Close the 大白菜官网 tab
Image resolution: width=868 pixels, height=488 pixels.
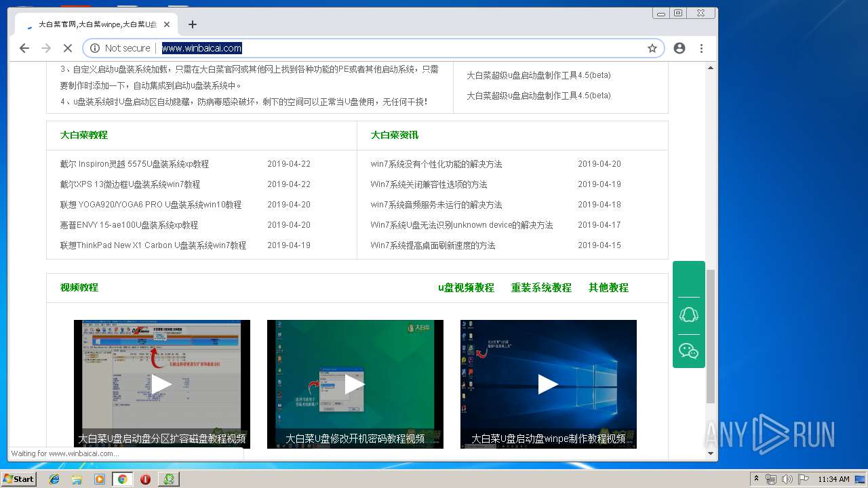pyautogui.click(x=167, y=24)
